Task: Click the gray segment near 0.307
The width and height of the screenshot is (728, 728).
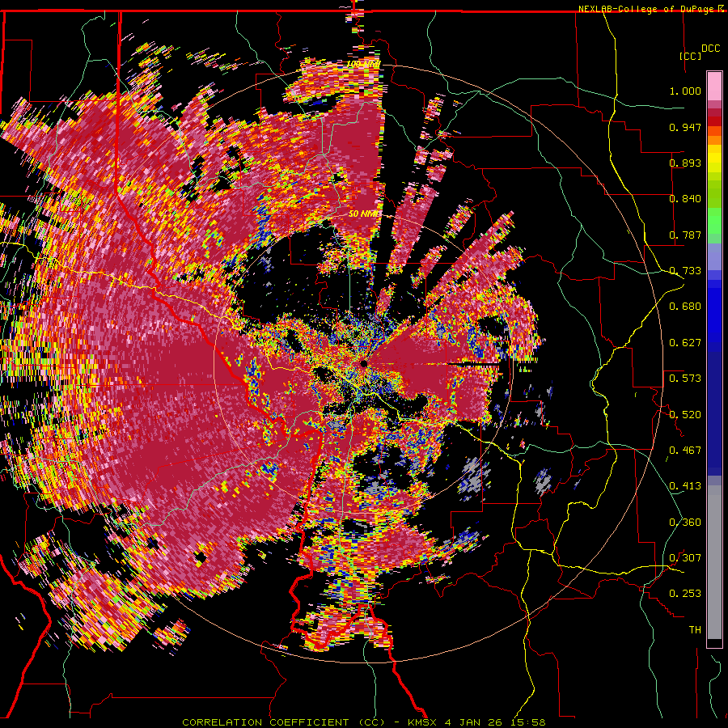Action: tap(714, 562)
